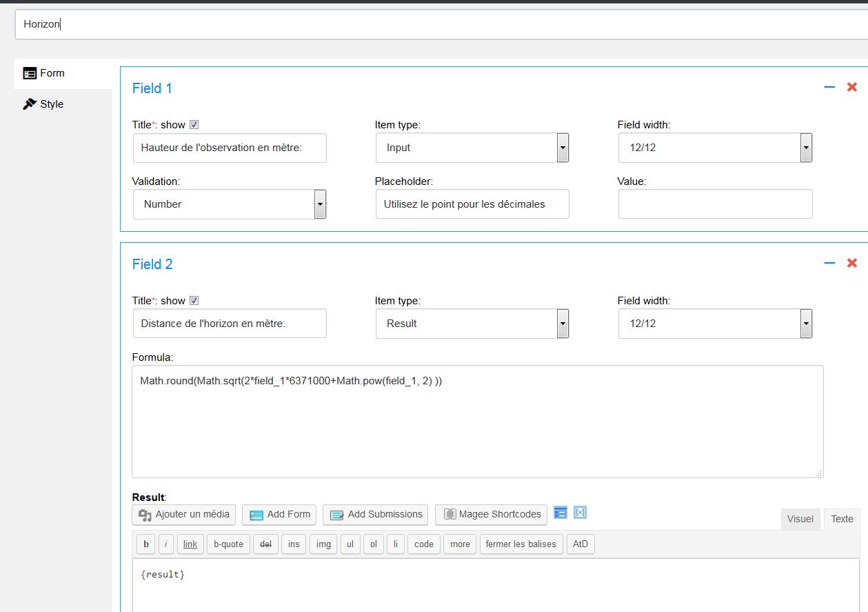Open Field 2 Field width dropdown
868x612 pixels.
pyautogui.click(x=715, y=324)
